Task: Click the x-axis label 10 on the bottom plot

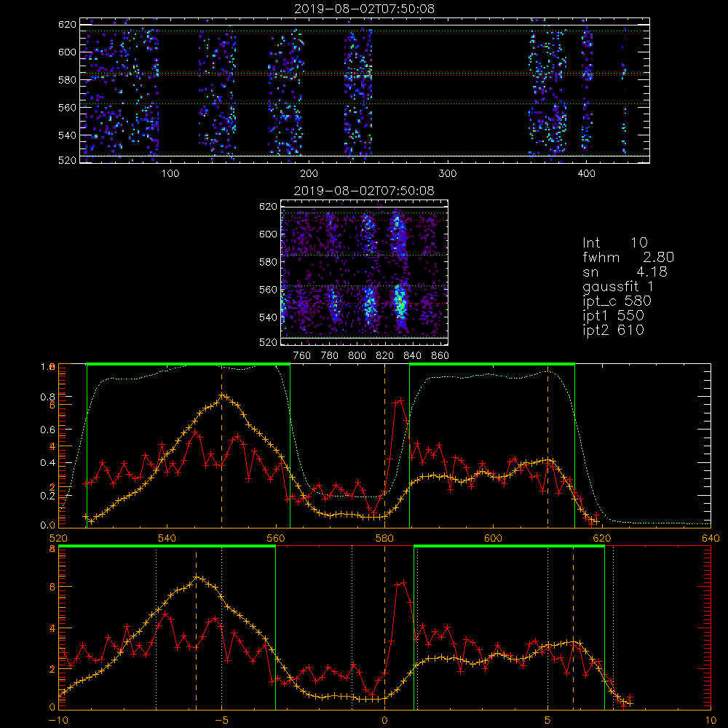Action: [711, 721]
